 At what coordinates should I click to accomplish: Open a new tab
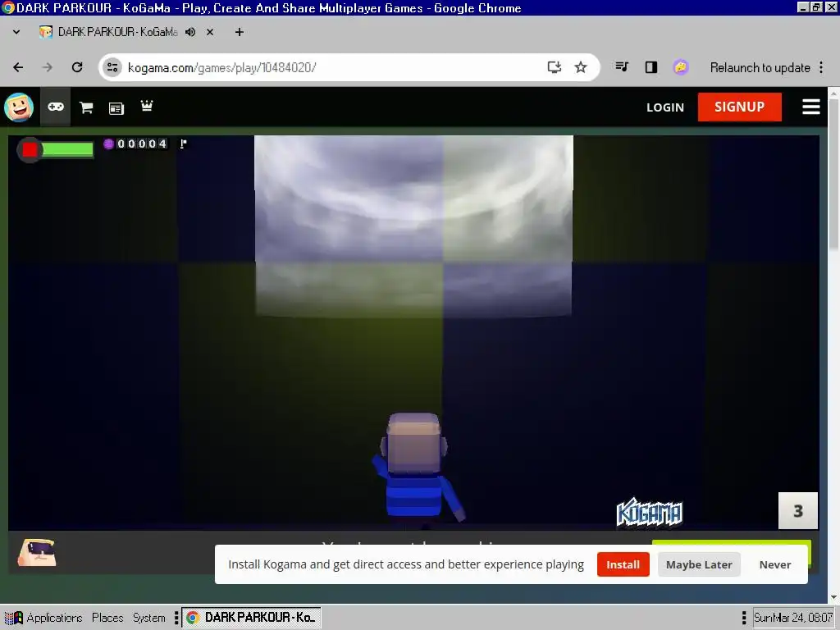(x=239, y=32)
